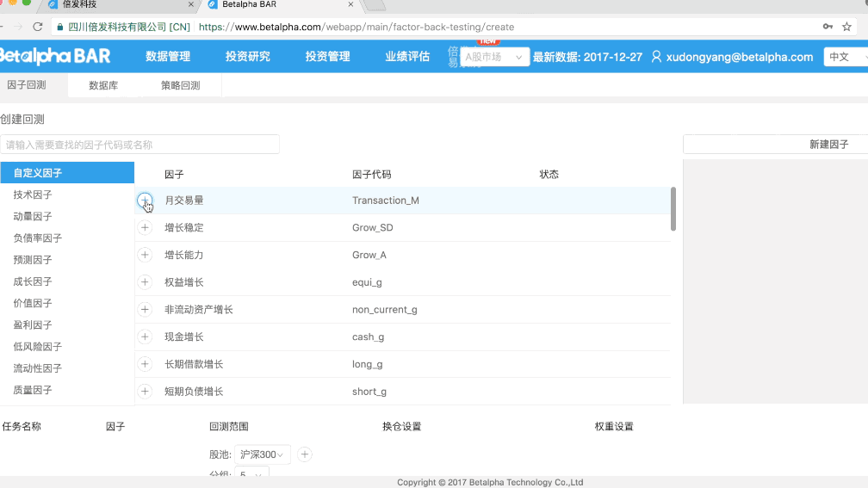Click the xudongyang@betalpha.com account link
The height and width of the screenshot is (488, 868).
[740, 57]
